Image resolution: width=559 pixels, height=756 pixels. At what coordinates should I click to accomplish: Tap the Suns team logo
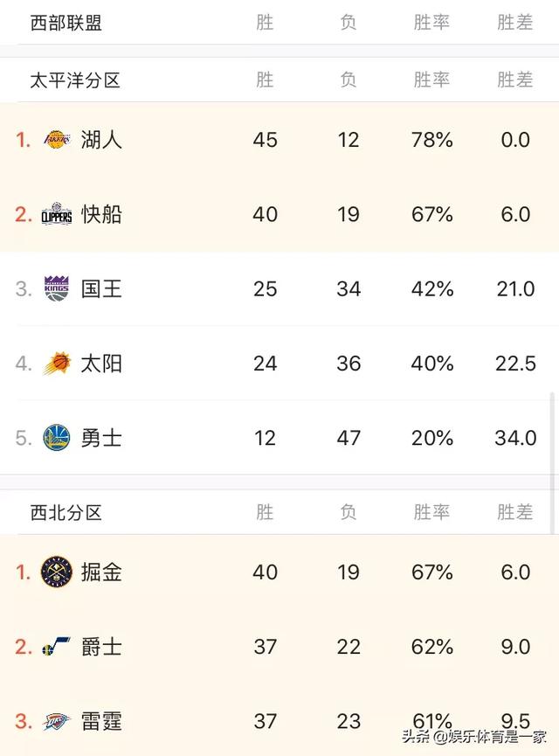click(57, 363)
